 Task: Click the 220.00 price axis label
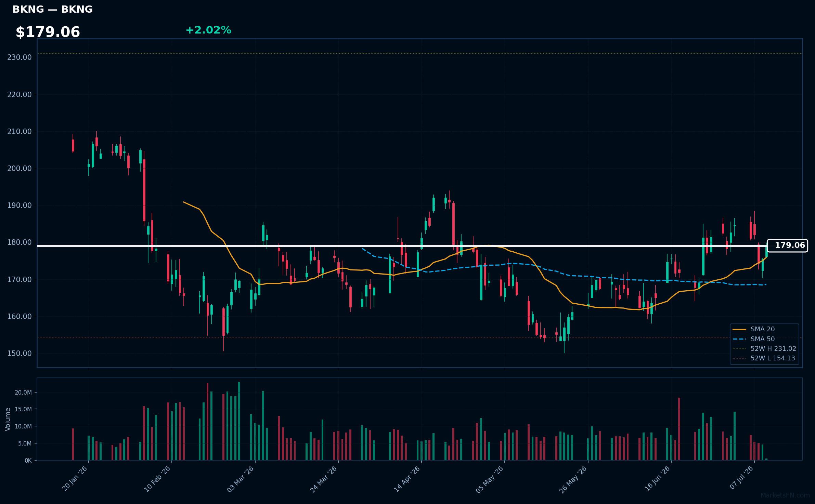click(x=20, y=94)
